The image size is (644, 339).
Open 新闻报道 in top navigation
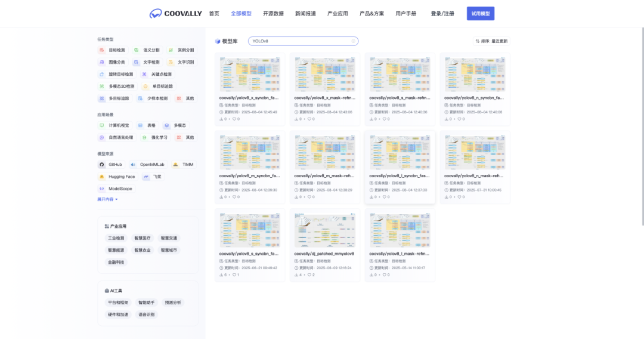click(305, 14)
